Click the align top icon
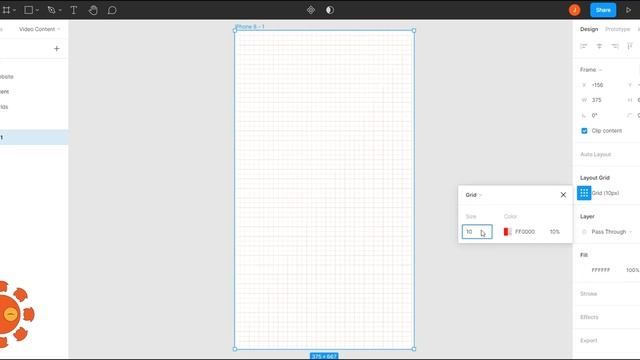640x360 pixels. point(630,46)
